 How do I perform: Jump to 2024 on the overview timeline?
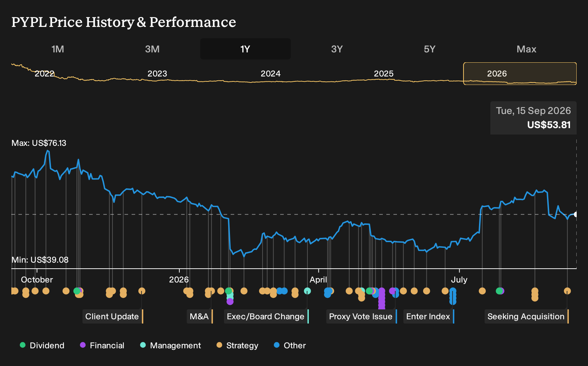click(271, 74)
